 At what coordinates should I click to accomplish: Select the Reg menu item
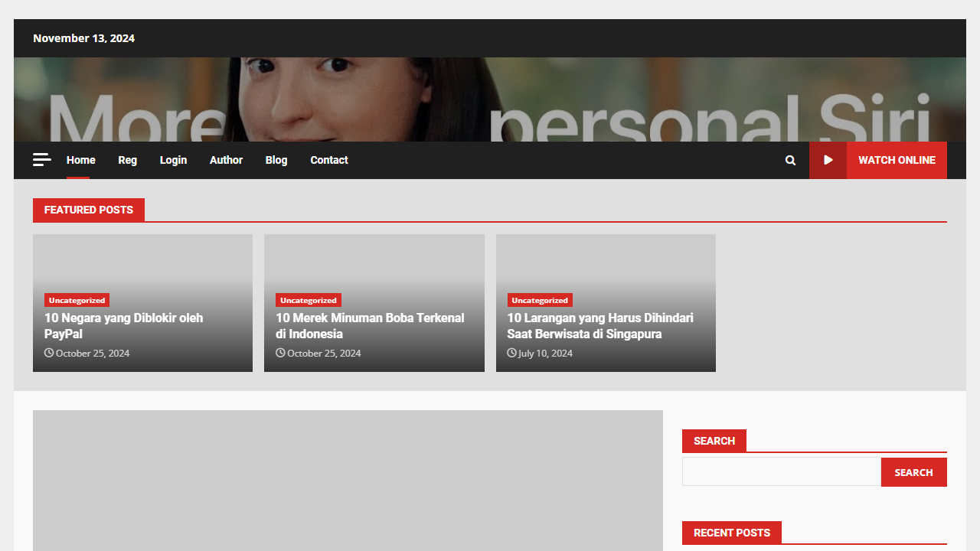click(127, 160)
